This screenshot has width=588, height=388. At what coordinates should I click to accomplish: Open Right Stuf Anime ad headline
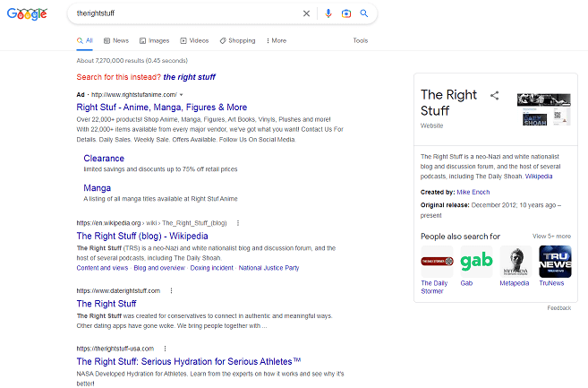click(162, 108)
